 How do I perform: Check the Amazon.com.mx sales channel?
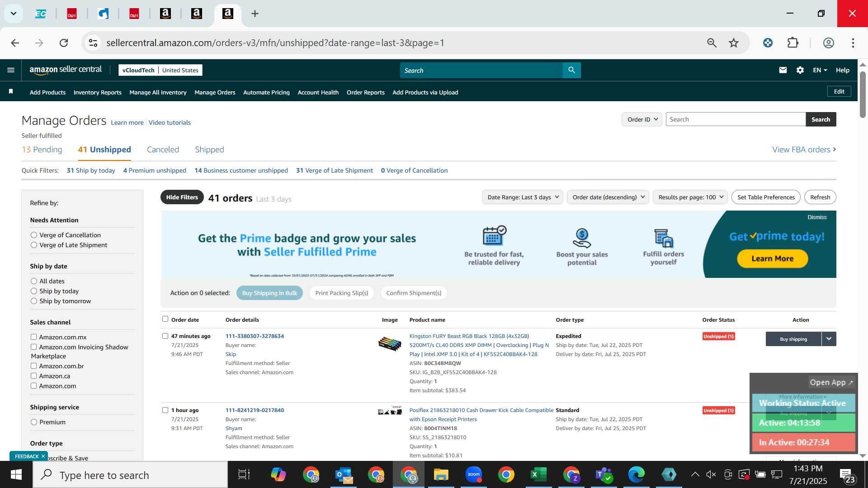pos(33,337)
